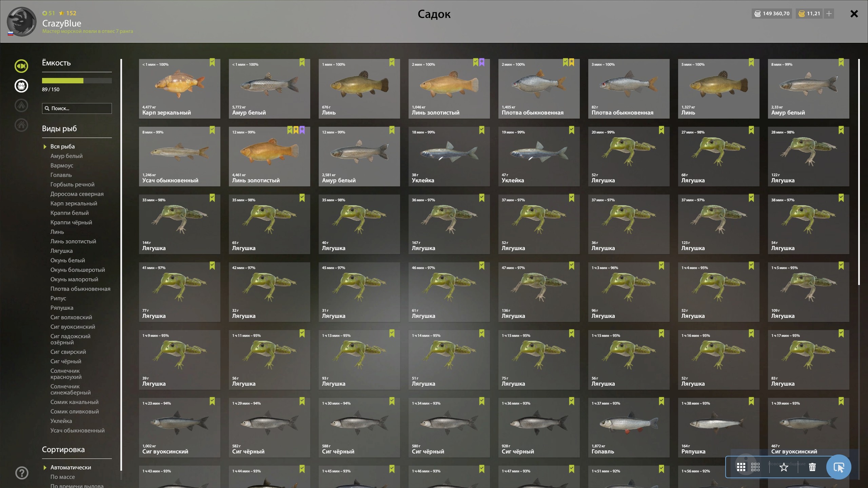The image size is (868, 488).
Task: Toggle bookmark flag on Карп зеркальный card
Action: 212,62
